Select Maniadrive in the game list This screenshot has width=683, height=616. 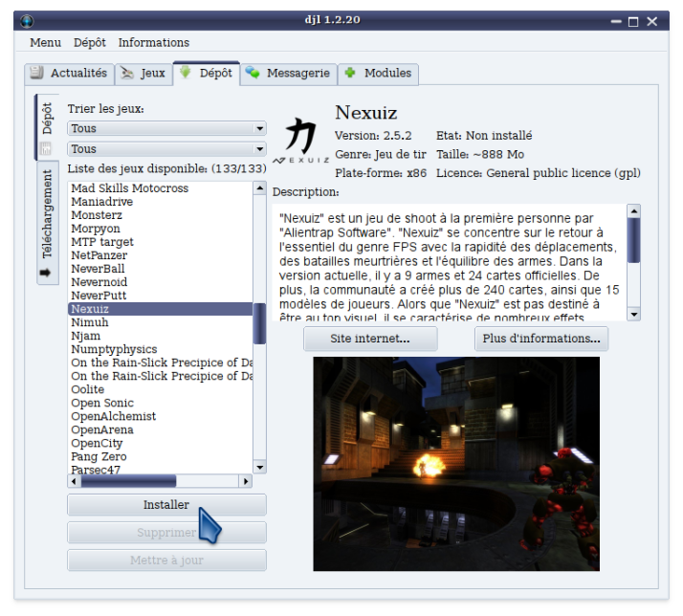tap(161, 202)
